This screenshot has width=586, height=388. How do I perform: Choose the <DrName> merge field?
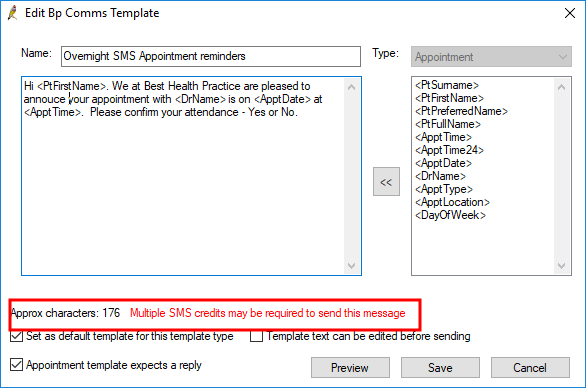(440, 176)
